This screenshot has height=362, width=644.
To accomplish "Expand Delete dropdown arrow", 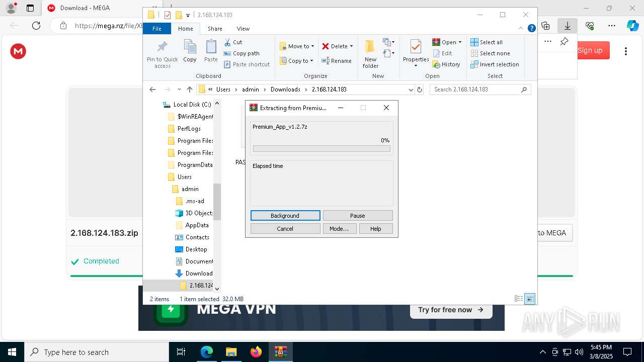I will pos(351,46).
